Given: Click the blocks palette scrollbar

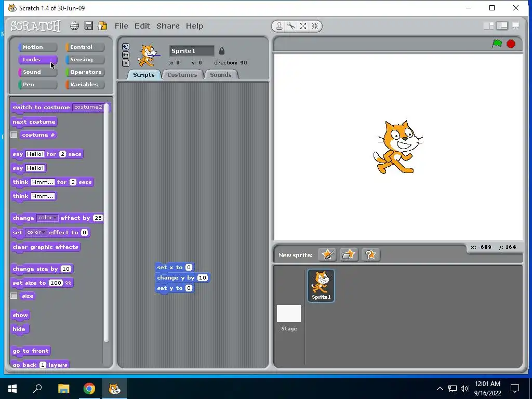Looking at the screenshot, I should click(106, 222).
